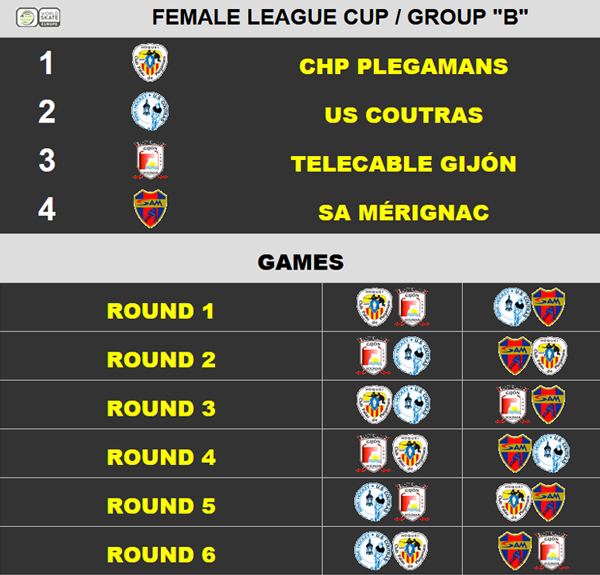This screenshot has height=575, width=600.
Task: Click the Female League Cup Group B title
Action: [340, 17]
